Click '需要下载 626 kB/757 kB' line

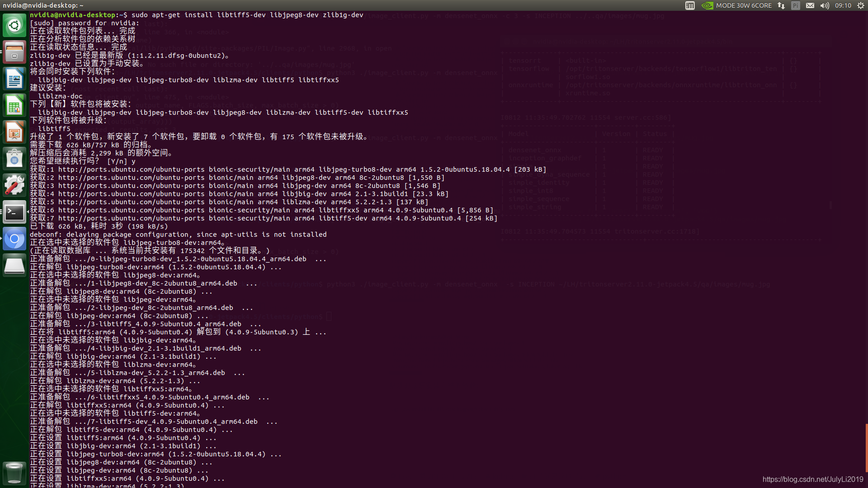pos(91,145)
